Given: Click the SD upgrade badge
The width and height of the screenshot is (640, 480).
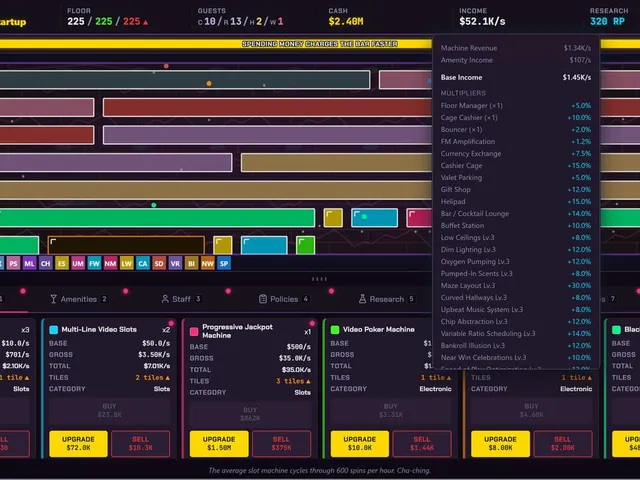Looking at the screenshot, I should [159, 263].
